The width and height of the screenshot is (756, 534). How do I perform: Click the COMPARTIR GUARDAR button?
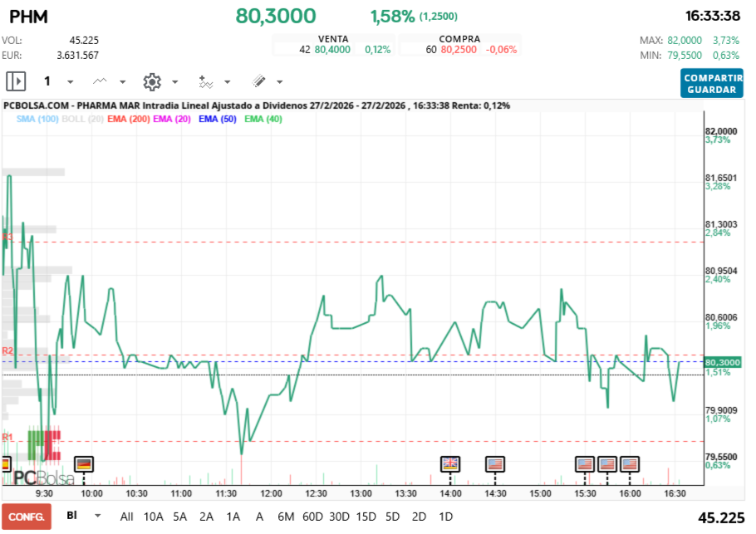[712, 81]
